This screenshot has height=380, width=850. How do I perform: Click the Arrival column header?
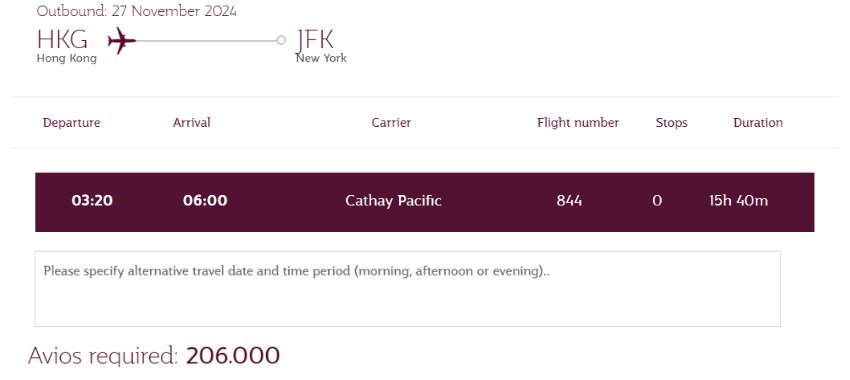(x=191, y=123)
